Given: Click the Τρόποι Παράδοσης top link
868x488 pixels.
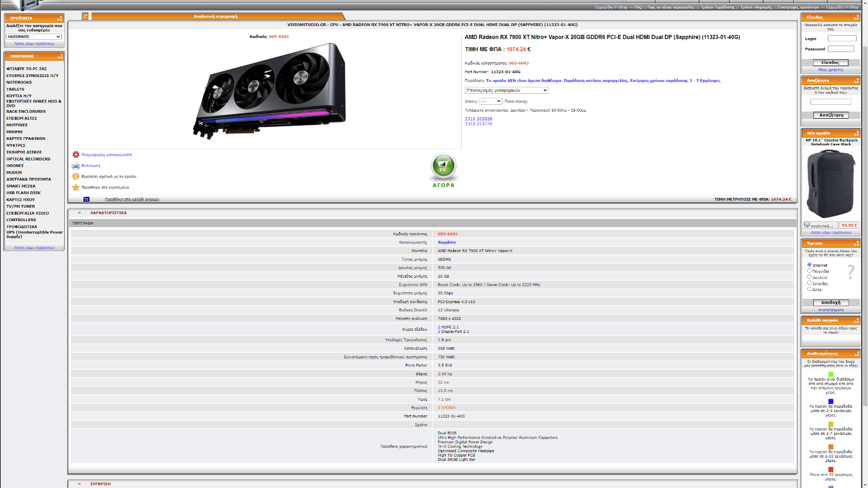Looking at the screenshot, I should (718, 7).
